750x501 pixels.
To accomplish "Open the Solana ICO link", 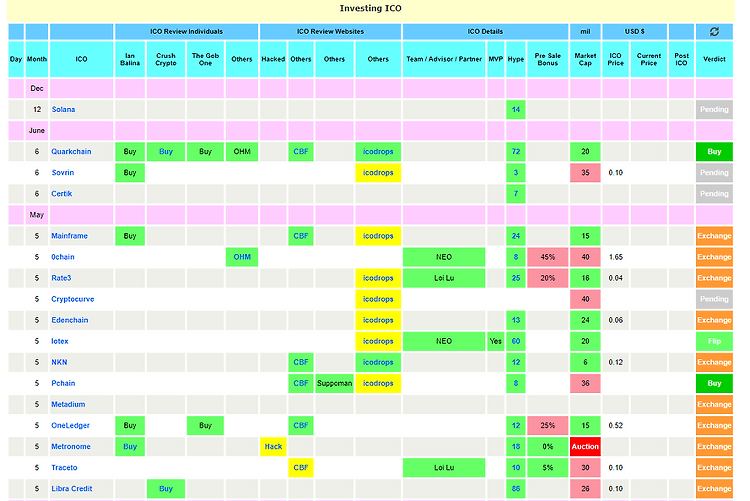I will coord(63,110).
